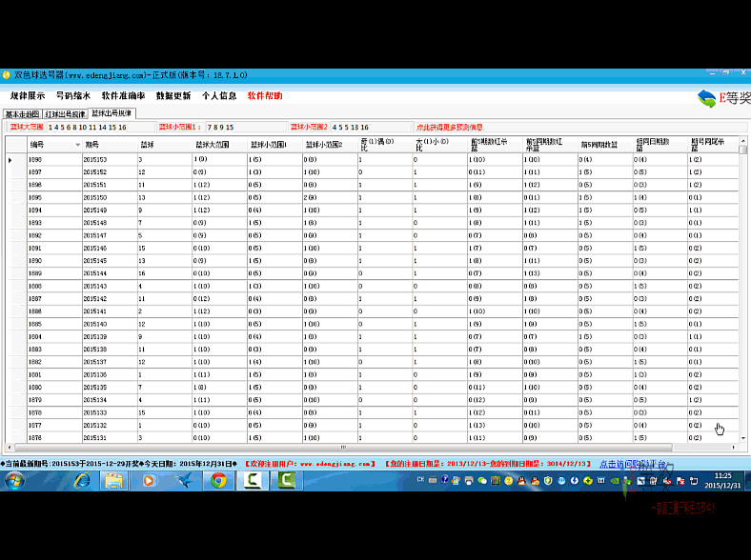The image size is (751, 560).
Task: Click 点此获得更多预测信息 link
Action: coord(449,127)
